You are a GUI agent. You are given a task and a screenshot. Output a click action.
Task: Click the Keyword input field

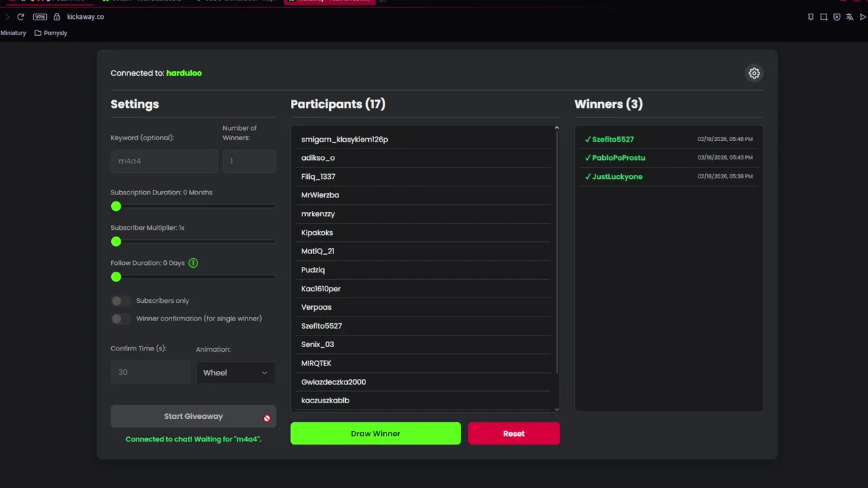point(164,161)
